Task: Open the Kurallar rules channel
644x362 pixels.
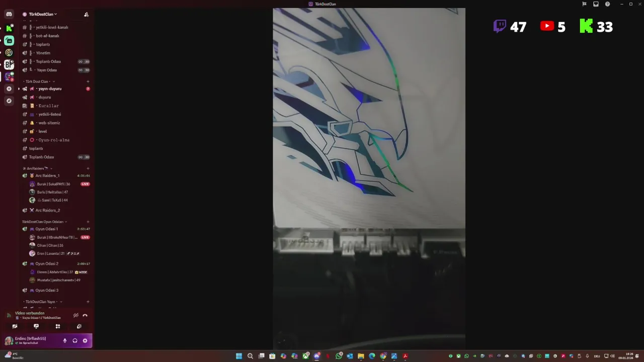Action: [55, 106]
